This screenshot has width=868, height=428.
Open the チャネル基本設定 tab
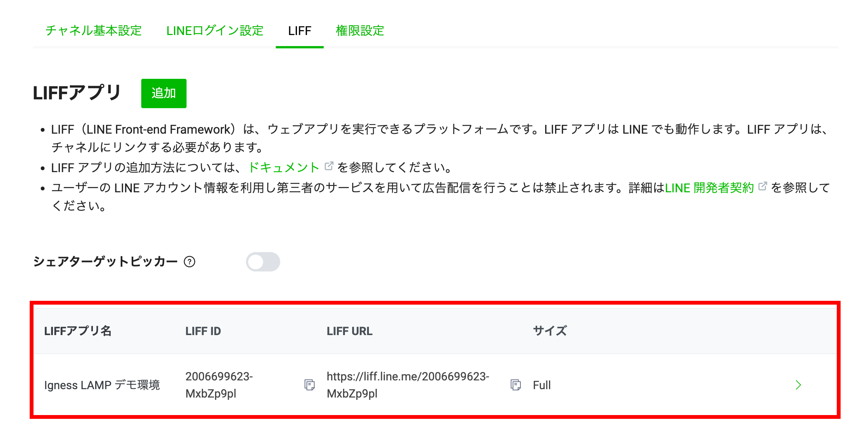(94, 30)
